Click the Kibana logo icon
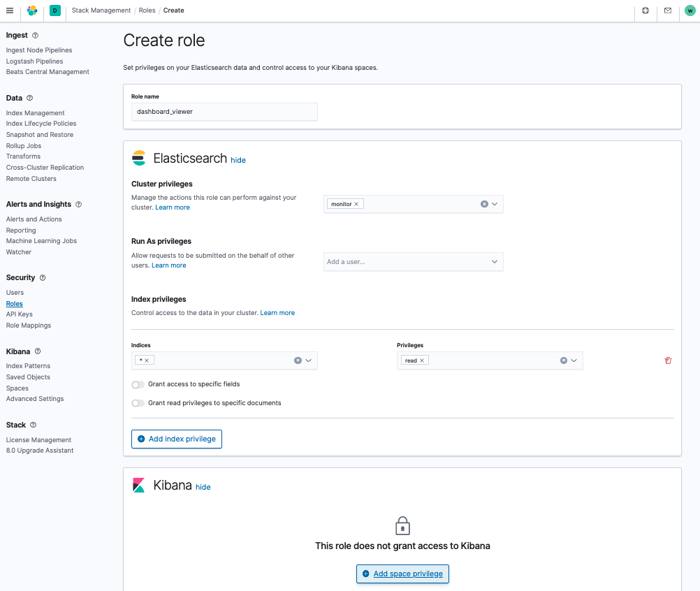 (x=139, y=486)
